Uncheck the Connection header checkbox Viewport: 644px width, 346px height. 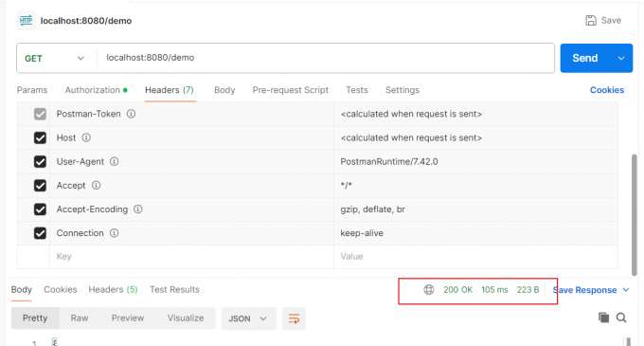coord(40,233)
